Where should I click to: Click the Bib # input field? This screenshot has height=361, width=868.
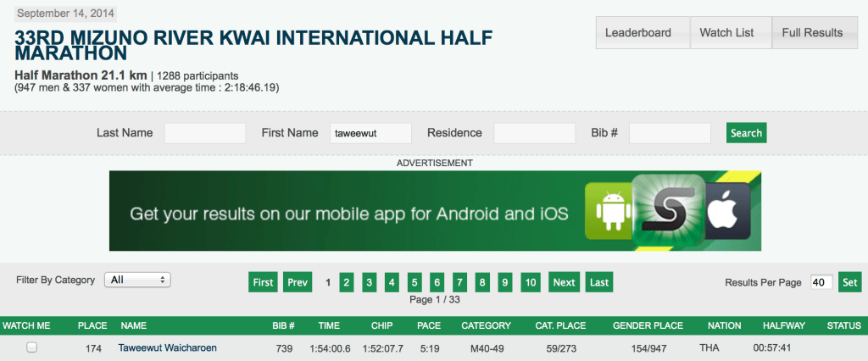(x=670, y=133)
